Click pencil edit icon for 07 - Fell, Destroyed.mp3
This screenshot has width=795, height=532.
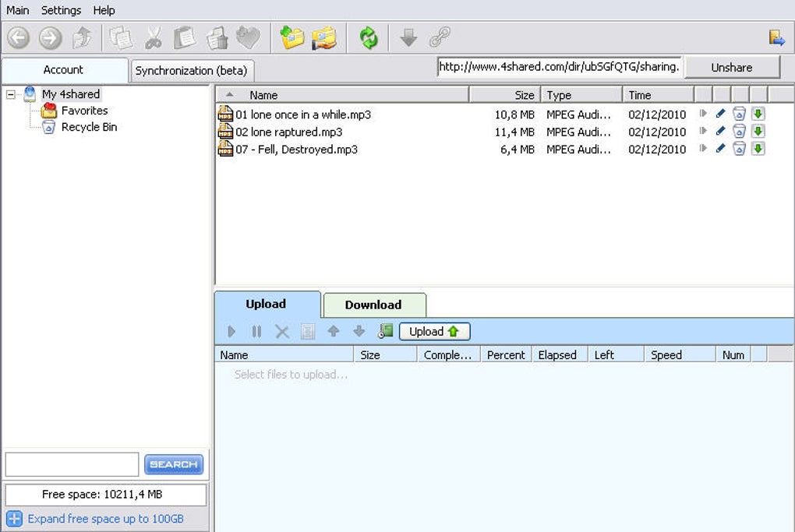pyautogui.click(x=720, y=149)
